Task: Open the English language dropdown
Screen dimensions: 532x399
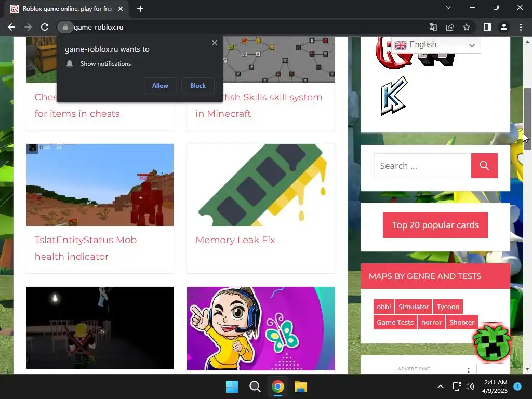Action: click(436, 45)
